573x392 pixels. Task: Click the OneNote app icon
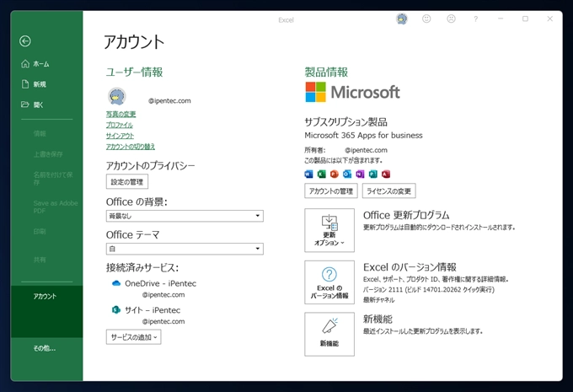point(360,174)
